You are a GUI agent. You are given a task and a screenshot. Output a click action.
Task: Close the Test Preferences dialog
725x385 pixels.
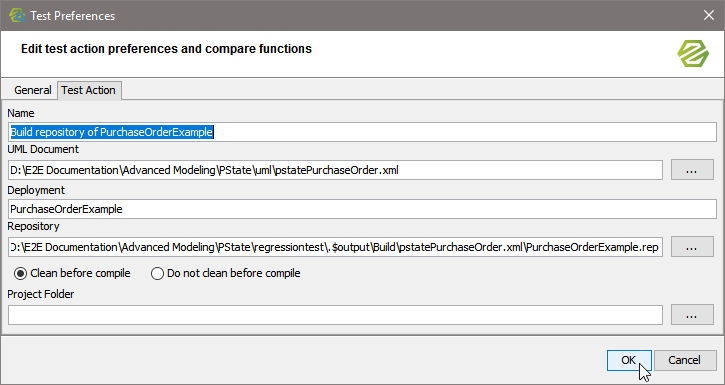(x=708, y=15)
